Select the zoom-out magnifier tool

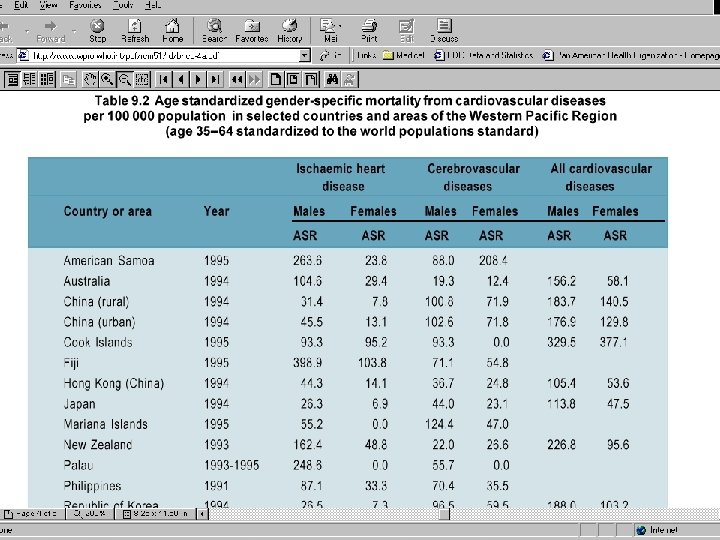pyautogui.click(x=124, y=79)
